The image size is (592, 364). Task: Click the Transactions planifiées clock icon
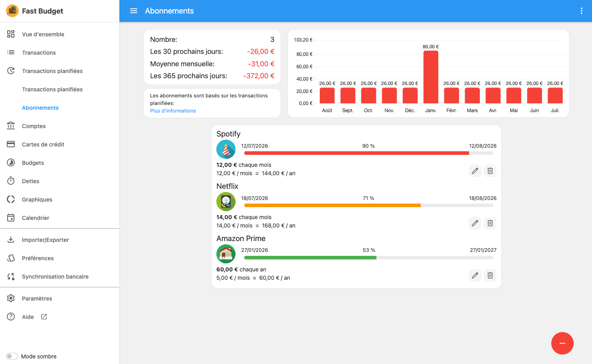pyautogui.click(x=11, y=71)
